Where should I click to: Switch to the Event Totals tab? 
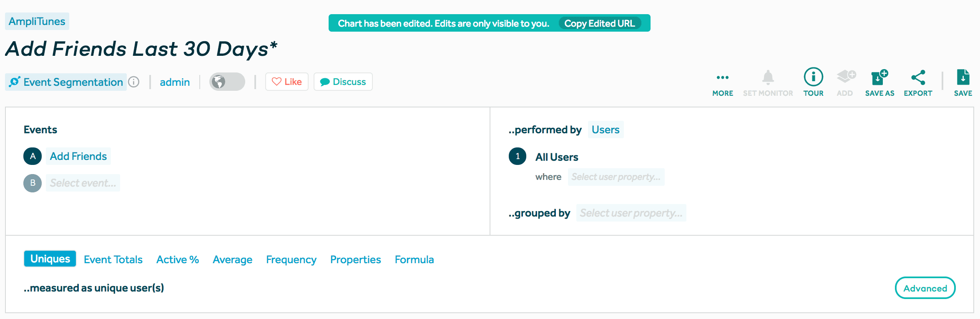point(113,259)
